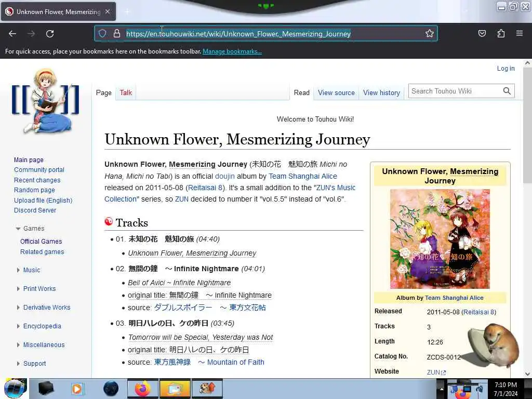532x399 pixels.
Task: Go to Main page in sidebar
Action: 29,160
